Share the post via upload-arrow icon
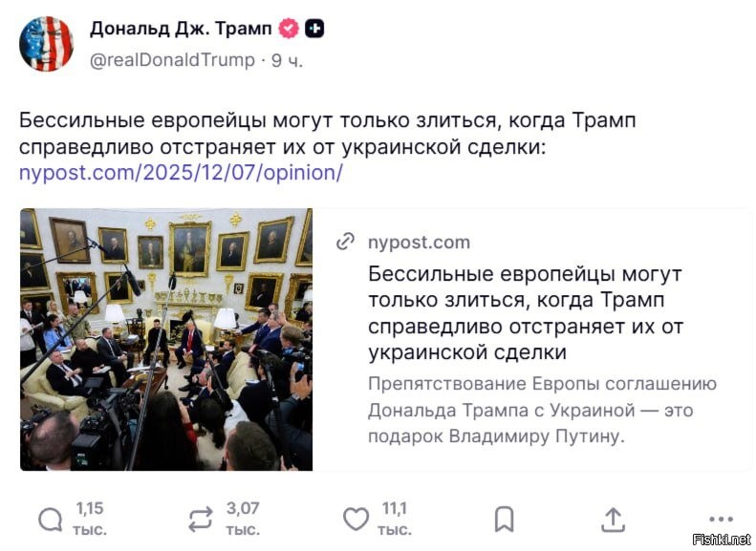The width and height of the screenshot is (756, 551). click(x=613, y=519)
